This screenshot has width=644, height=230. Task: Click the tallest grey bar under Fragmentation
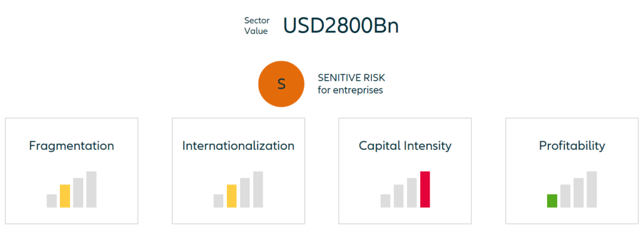click(x=91, y=189)
